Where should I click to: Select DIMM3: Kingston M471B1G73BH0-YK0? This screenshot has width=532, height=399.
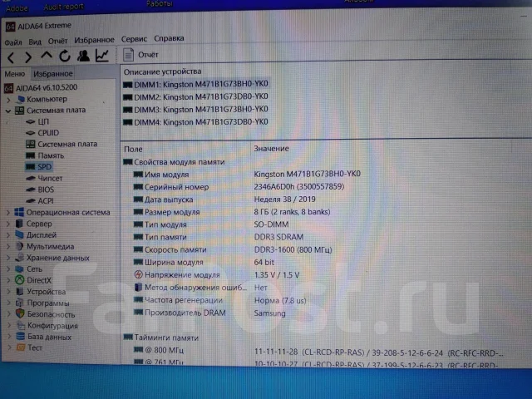click(196, 110)
